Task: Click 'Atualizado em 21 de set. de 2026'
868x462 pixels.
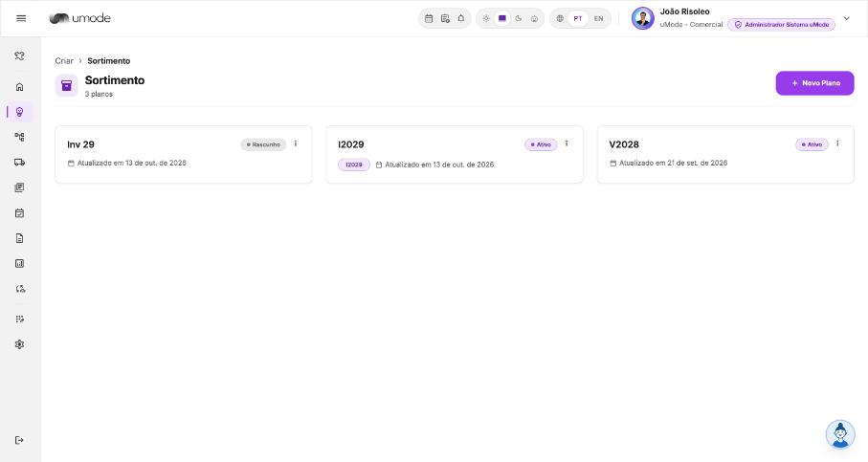Action: pos(673,164)
